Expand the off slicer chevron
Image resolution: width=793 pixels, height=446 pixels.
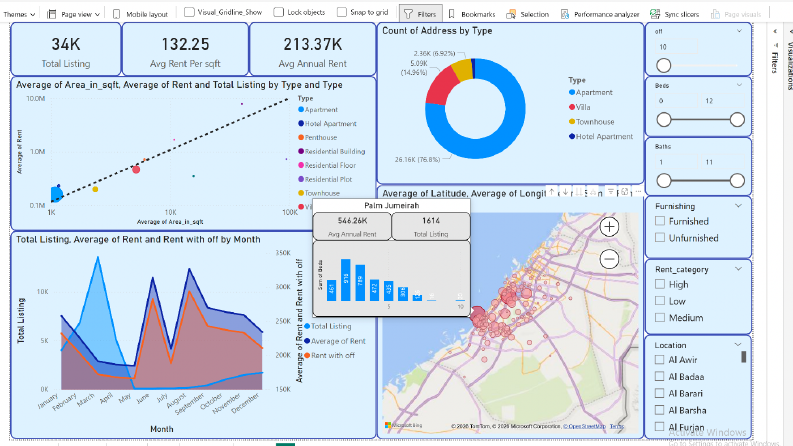739,31
